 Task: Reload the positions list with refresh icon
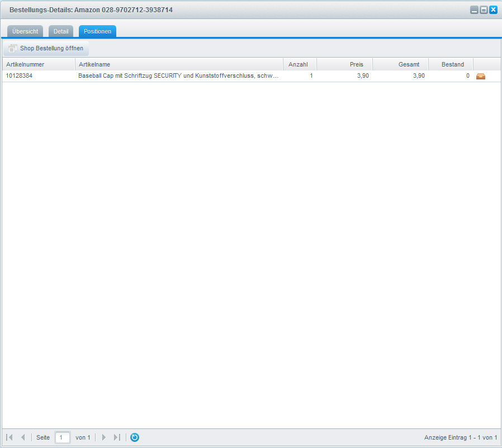pyautogui.click(x=135, y=437)
